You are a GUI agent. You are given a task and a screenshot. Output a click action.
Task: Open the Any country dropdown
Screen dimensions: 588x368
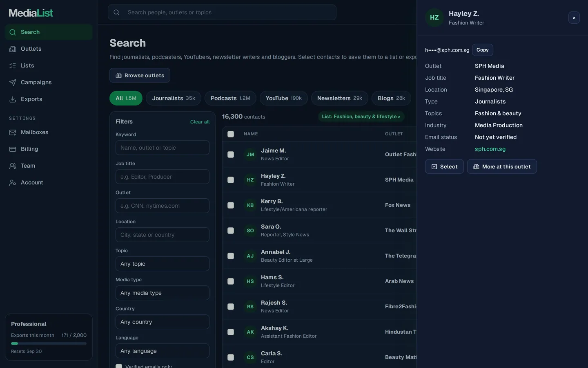[163, 322]
